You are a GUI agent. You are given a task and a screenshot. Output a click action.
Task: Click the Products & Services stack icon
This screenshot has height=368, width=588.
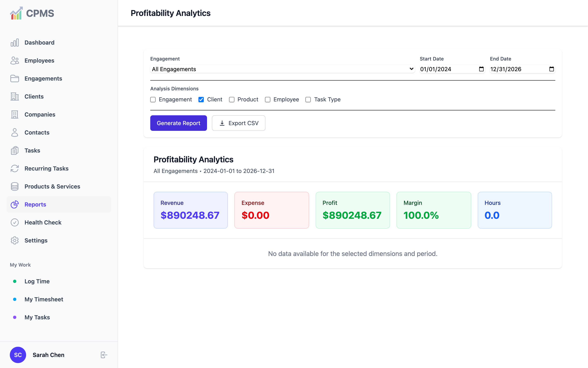(x=14, y=187)
